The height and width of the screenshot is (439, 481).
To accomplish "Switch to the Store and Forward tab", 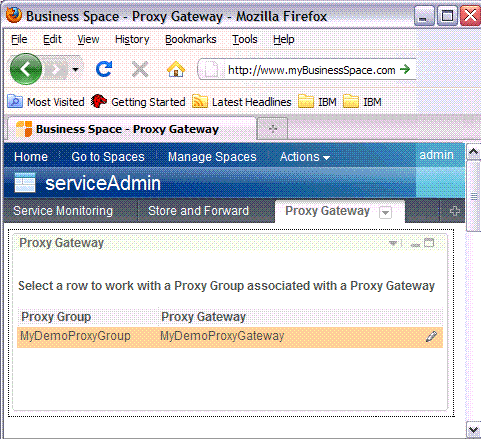I will (198, 211).
